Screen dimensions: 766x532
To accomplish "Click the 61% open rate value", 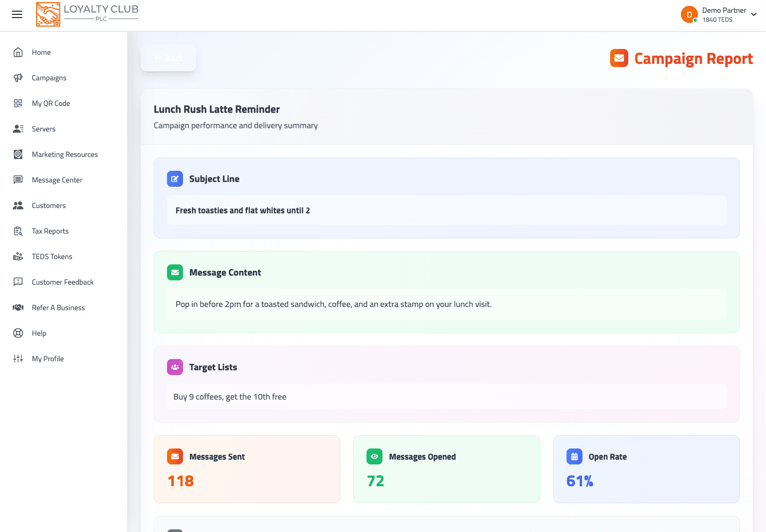I will click(580, 481).
